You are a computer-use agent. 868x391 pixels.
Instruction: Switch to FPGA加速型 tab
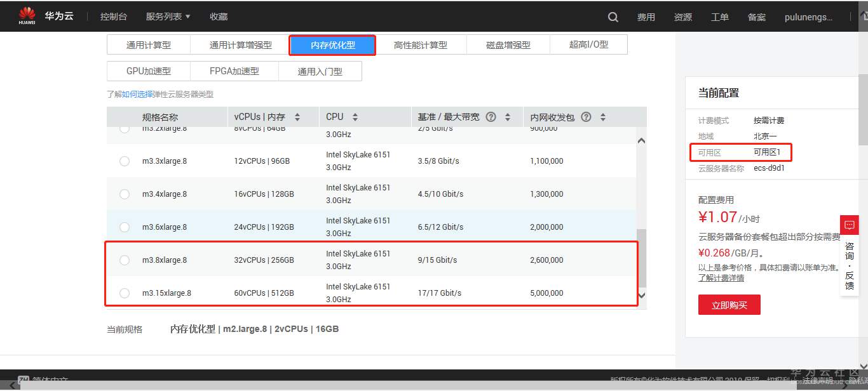click(234, 71)
